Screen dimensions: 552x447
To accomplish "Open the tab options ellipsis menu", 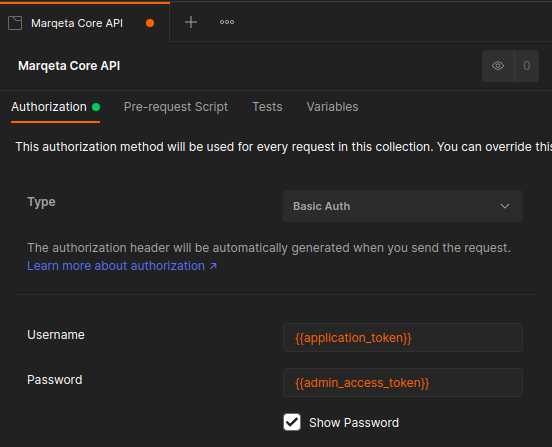I will pyautogui.click(x=227, y=22).
